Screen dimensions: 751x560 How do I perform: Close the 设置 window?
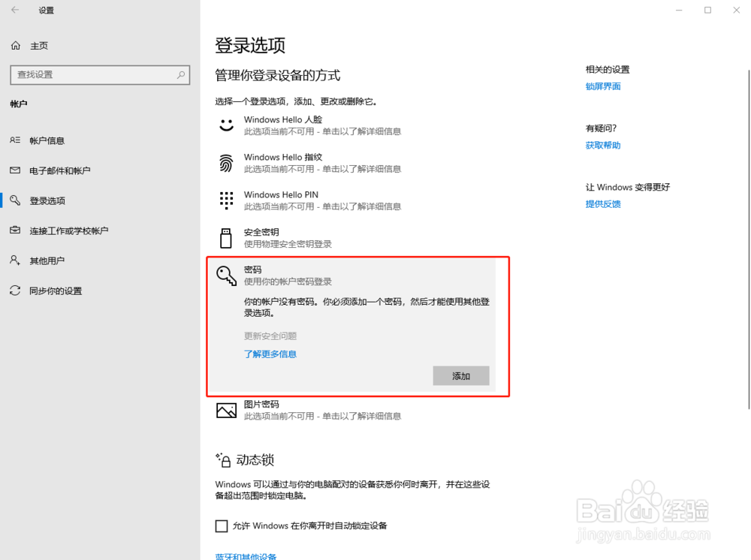pyautogui.click(x=736, y=10)
